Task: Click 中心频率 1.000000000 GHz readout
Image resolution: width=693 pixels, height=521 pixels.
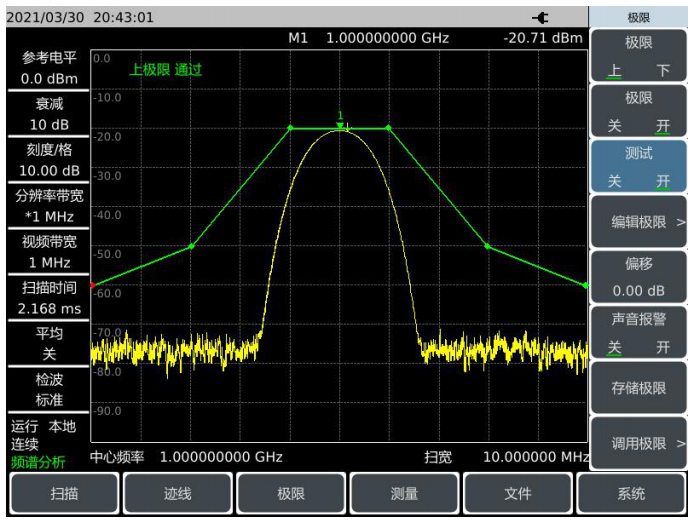Action: pos(186,457)
